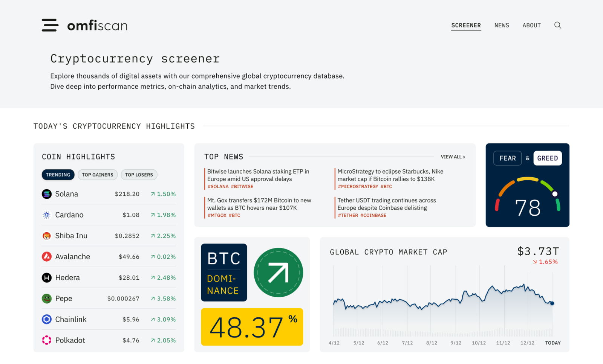Open Mt. Gox transfers Bitcoin article

coord(259,204)
